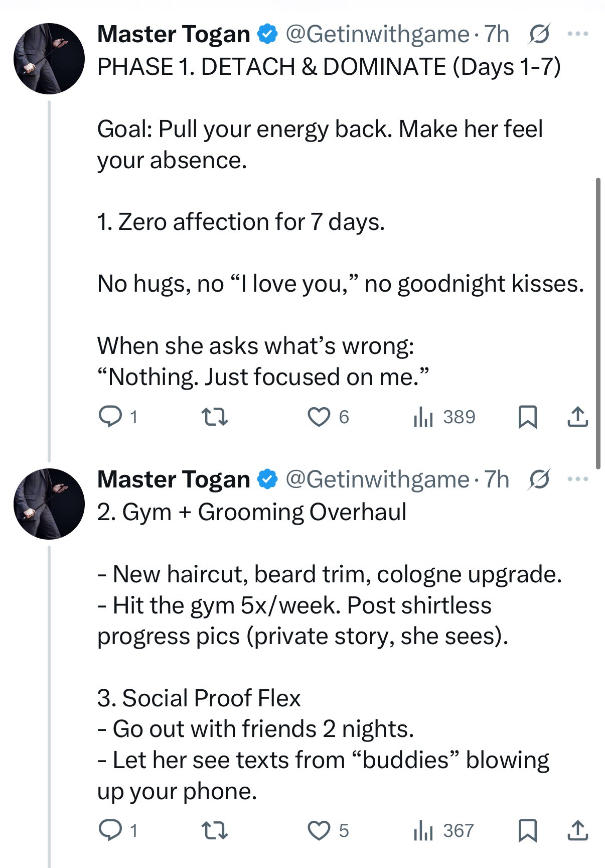Tap Grok icon on second tweet
The image size is (605, 868).
point(539,479)
